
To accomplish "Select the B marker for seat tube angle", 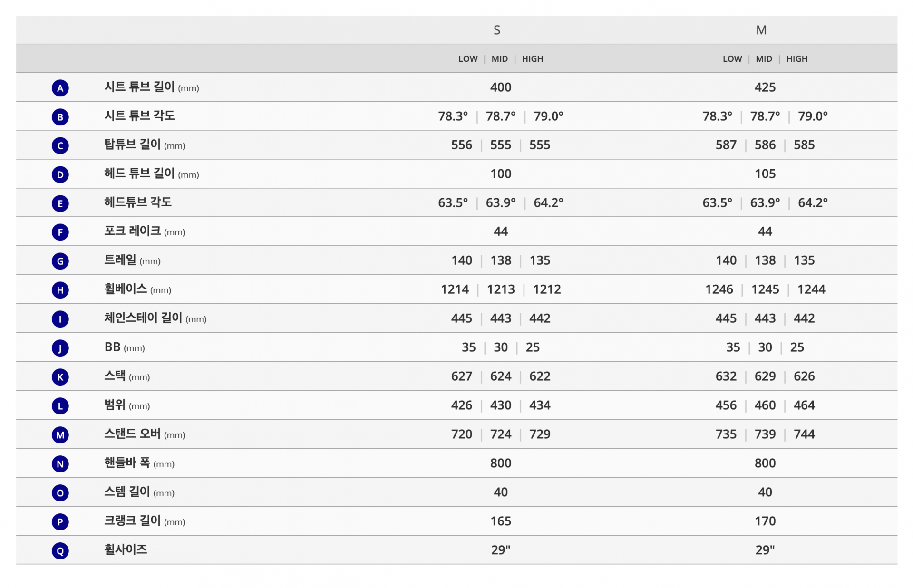I will click(60, 117).
